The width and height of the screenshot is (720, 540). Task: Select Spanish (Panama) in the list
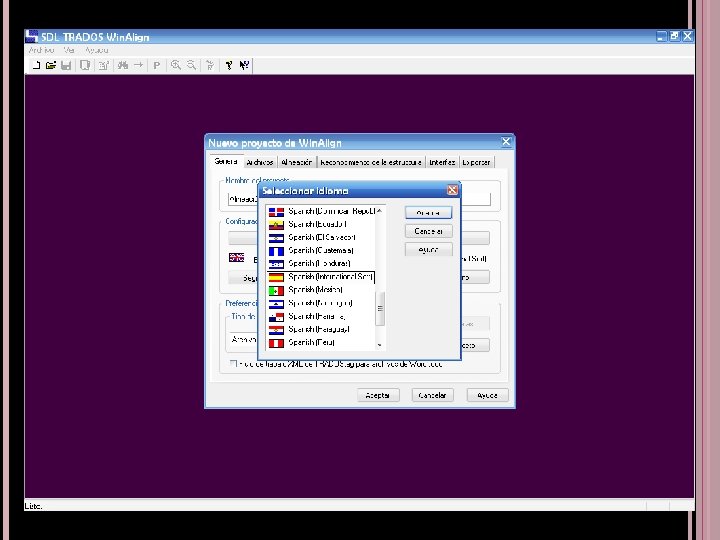321,316
